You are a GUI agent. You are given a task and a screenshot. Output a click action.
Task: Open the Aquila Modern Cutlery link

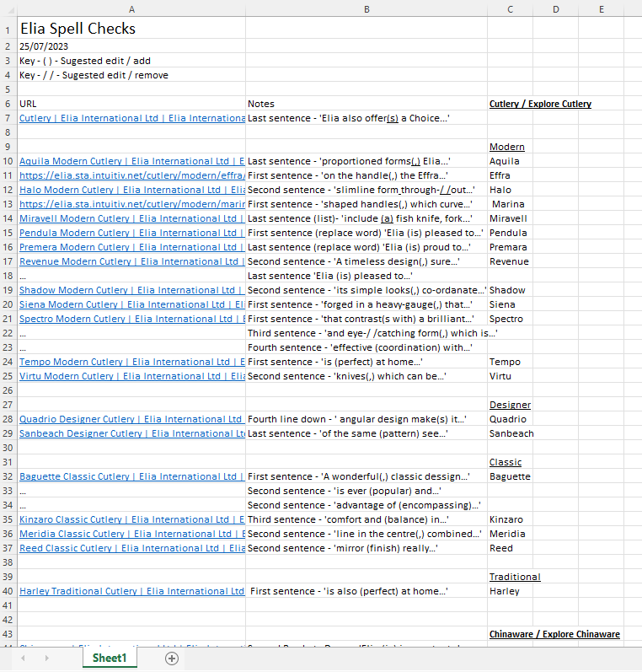coord(131,161)
